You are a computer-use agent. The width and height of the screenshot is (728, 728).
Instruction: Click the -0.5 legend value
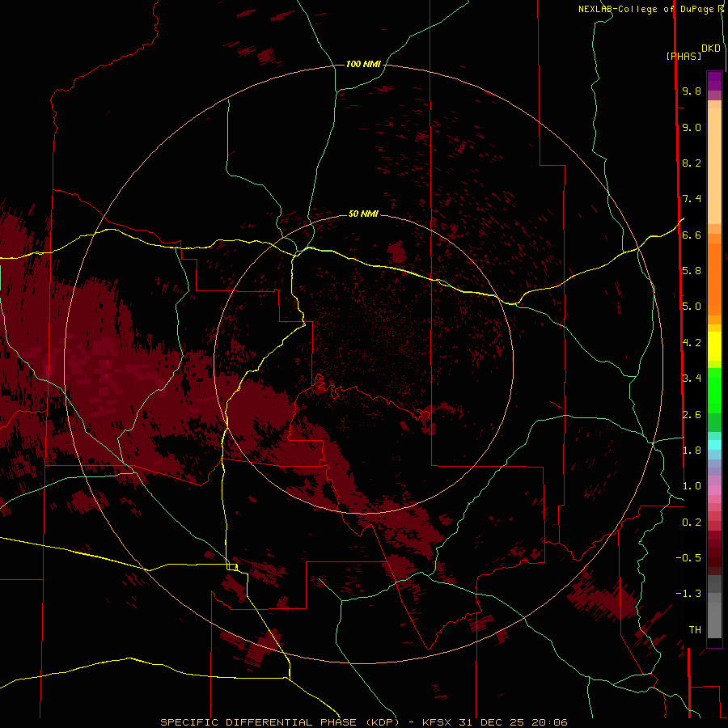[688, 558]
